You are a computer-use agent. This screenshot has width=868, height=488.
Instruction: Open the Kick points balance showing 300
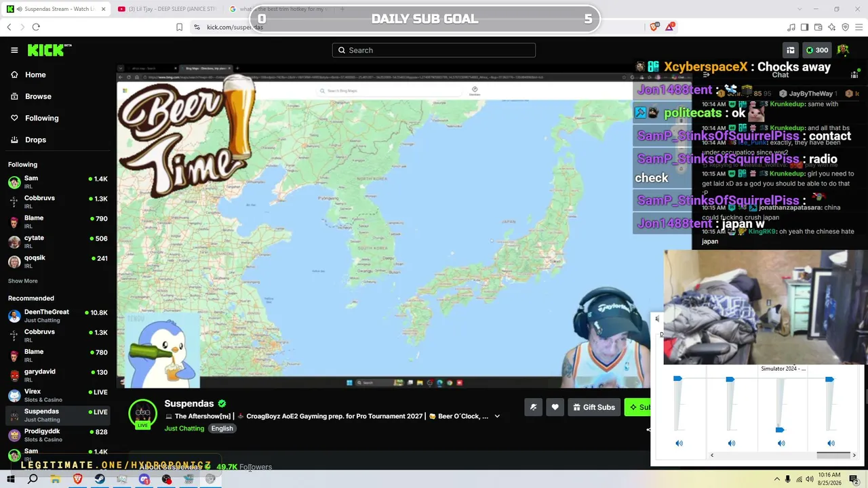click(x=818, y=50)
